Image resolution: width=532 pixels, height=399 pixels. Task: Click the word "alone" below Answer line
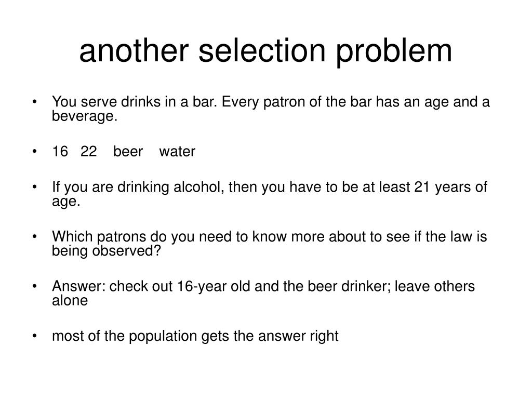click(x=70, y=301)
